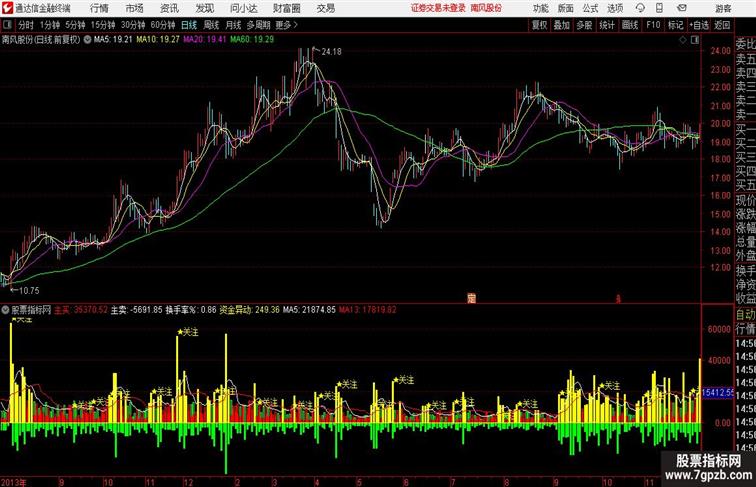Viewport: 756px width, 487px height.
Task: Click the 复权 toolbar button
Action: (x=539, y=25)
